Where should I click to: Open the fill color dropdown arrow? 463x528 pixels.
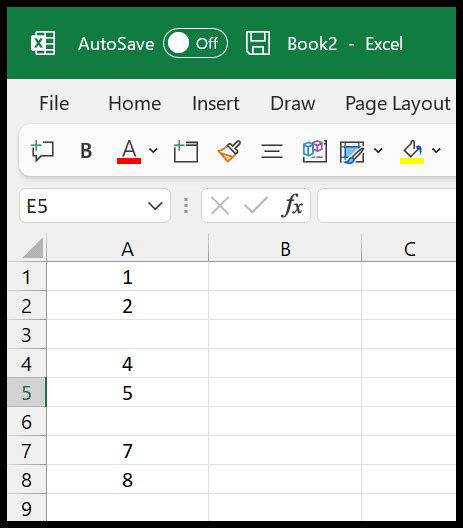pos(436,151)
